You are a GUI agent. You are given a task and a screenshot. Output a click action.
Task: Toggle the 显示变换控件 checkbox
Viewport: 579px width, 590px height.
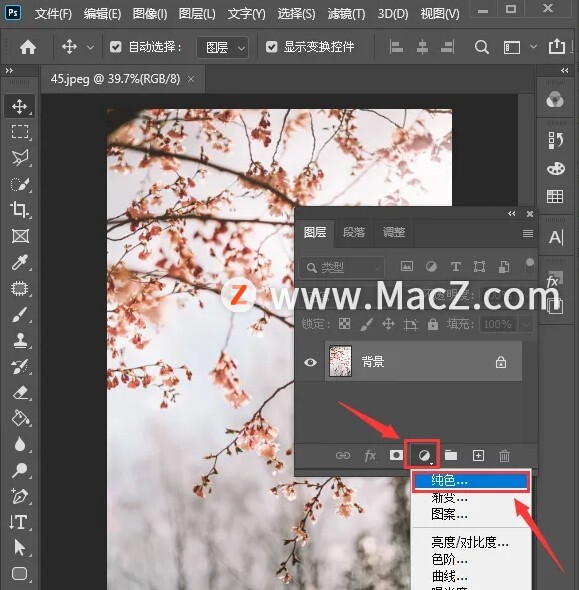[x=272, y=47]
